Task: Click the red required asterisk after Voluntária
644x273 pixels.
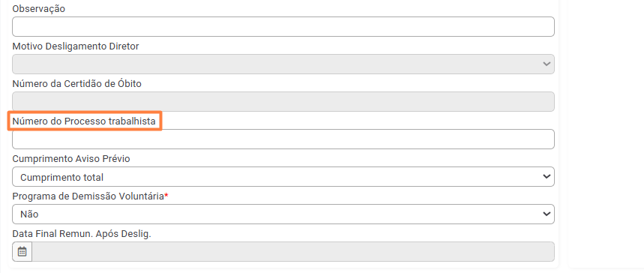Action: [166, 196]
